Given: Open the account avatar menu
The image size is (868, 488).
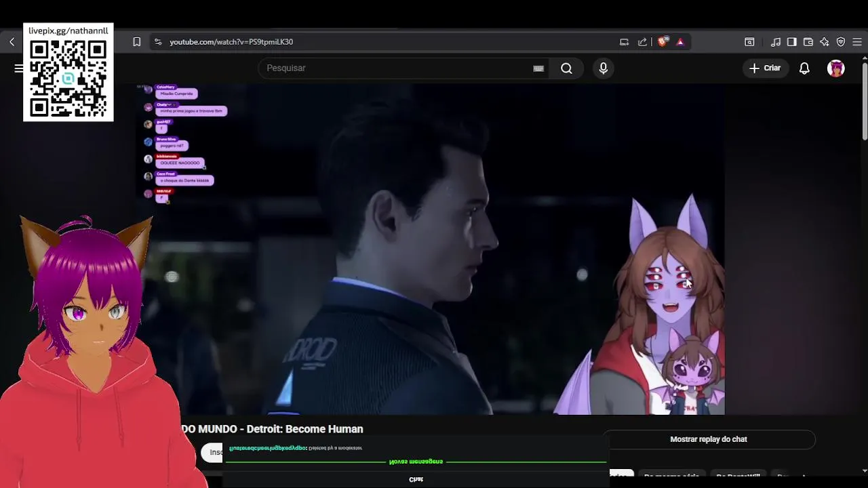Looking at the screenshot, I should [x=835, y=68].
